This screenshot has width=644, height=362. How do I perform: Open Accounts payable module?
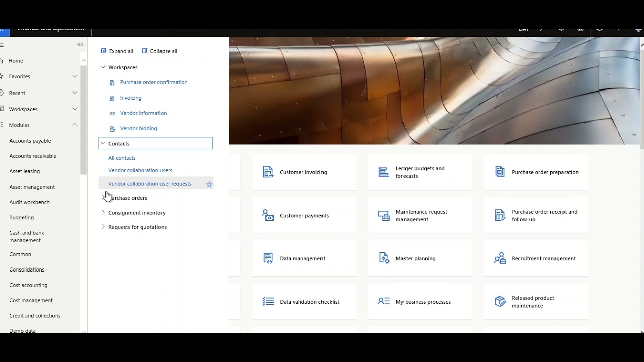(x=30, y=141)
